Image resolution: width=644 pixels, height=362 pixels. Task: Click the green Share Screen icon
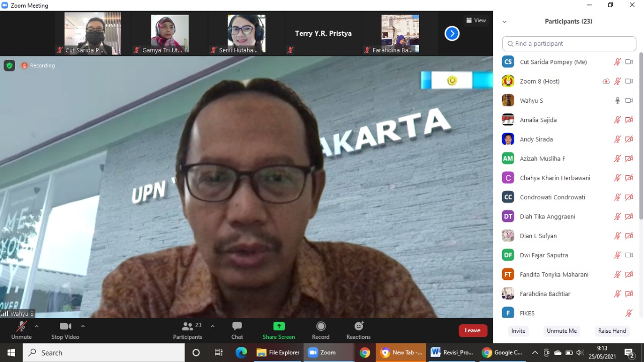click(279, 327)
